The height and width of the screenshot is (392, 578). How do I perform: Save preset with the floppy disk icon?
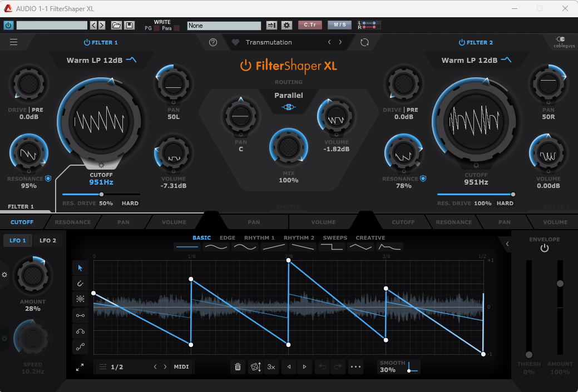pos(130,26)
